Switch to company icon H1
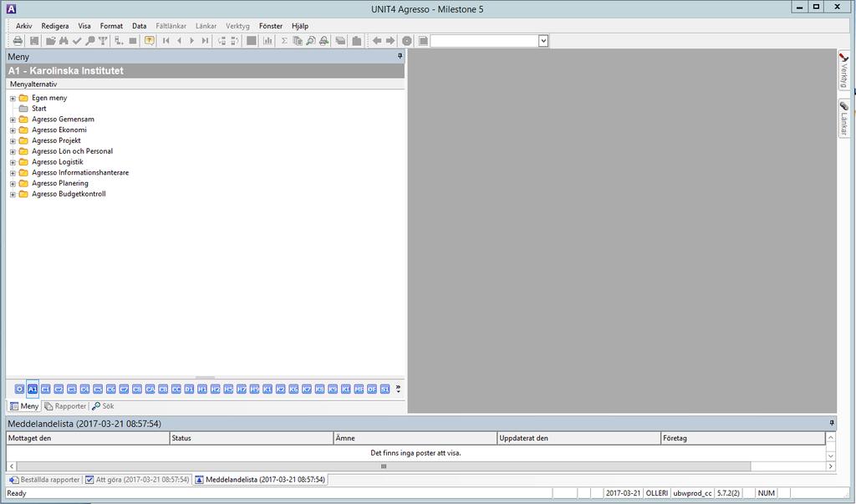This screenshot has width=856, height=504. click(x=202, y=389)
